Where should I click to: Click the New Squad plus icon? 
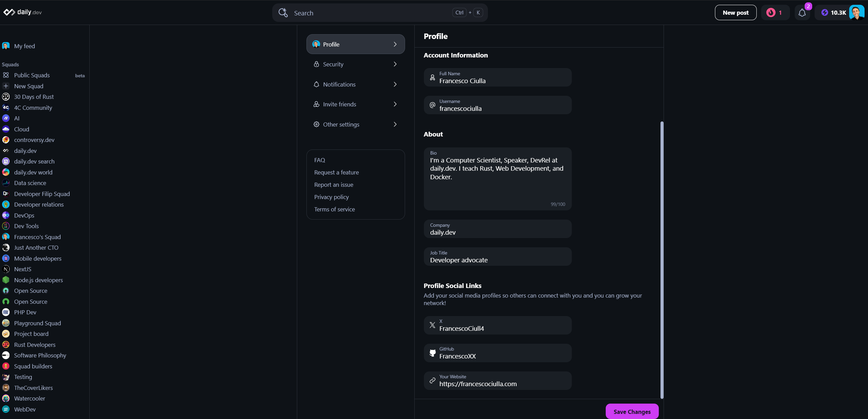[x=6, y=86]
